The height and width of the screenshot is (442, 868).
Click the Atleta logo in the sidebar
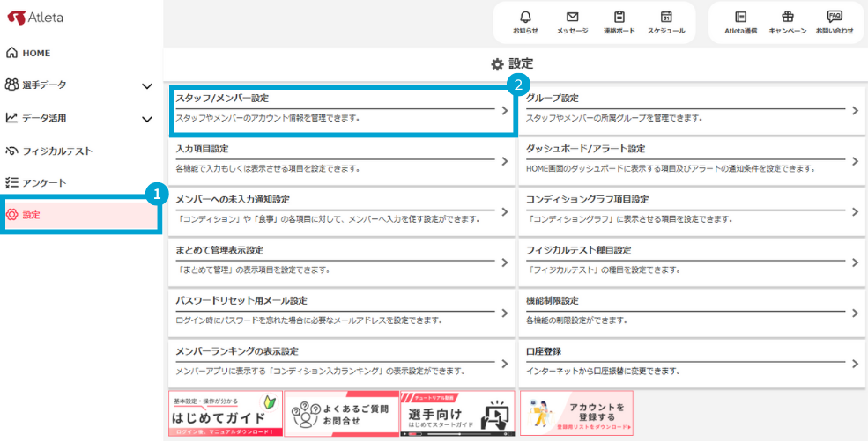coord(37,18)
